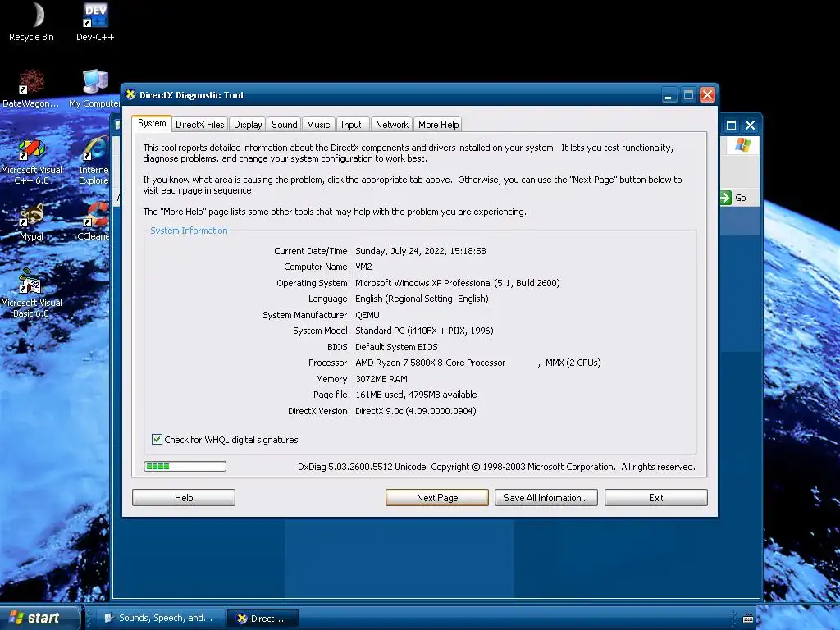Click the Windows flag logo in background window
840x630 pixels.
pos(742,145)
